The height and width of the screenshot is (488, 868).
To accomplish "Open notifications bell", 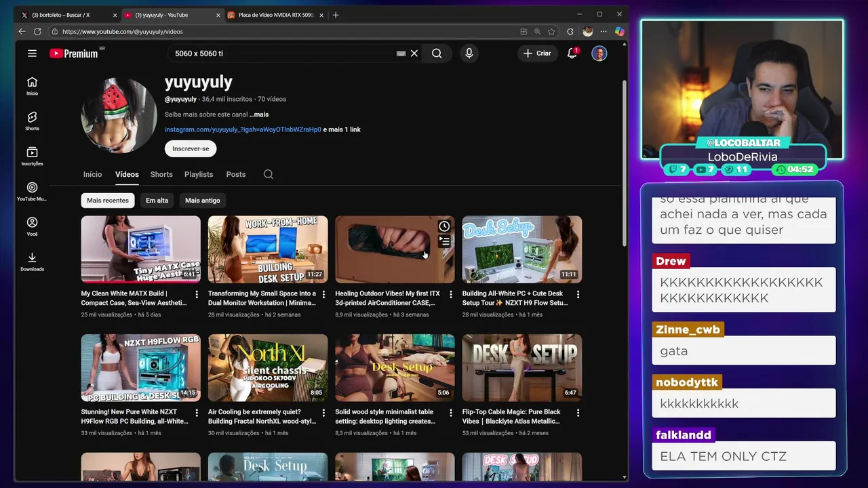I will point(572,54).
